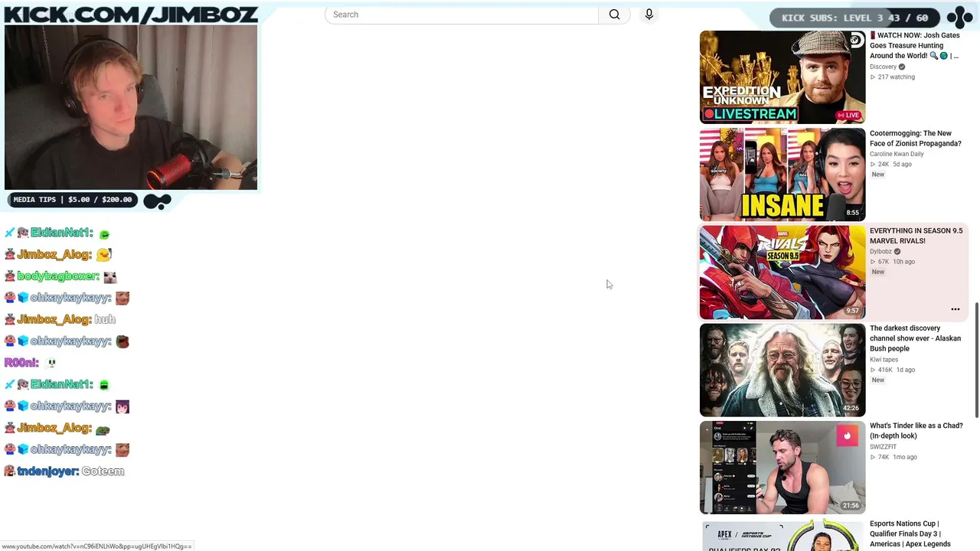
Task: Click the Media Tips $5.00 / $200.00 bar
Action: pos(73,200)
